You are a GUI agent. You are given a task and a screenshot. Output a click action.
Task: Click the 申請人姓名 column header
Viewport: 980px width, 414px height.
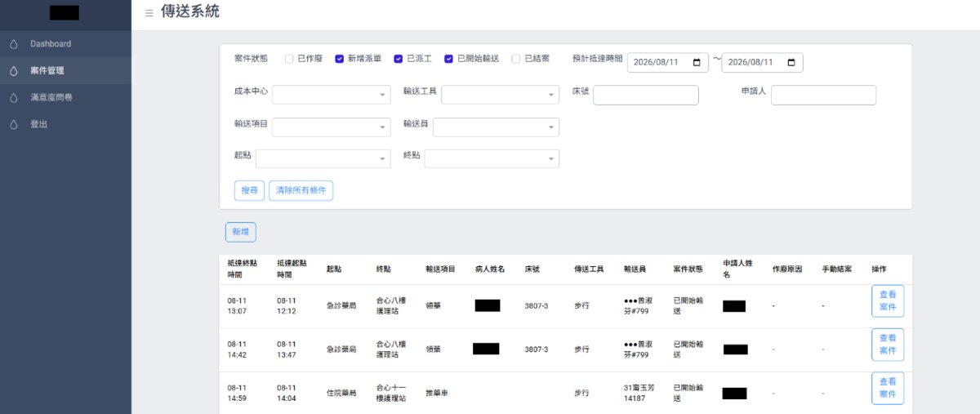(737, 269)
